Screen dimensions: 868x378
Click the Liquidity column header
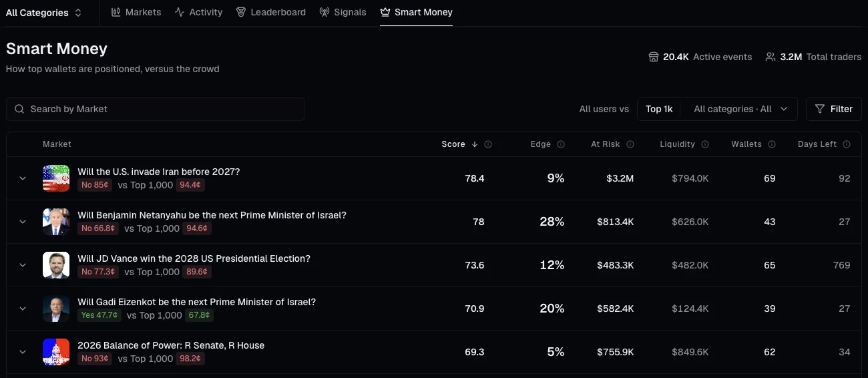tap(678, 144)
